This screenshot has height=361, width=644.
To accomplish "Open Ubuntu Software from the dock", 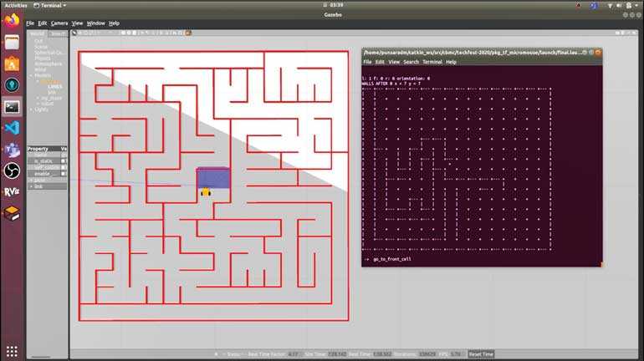I will tap(12, 64).
